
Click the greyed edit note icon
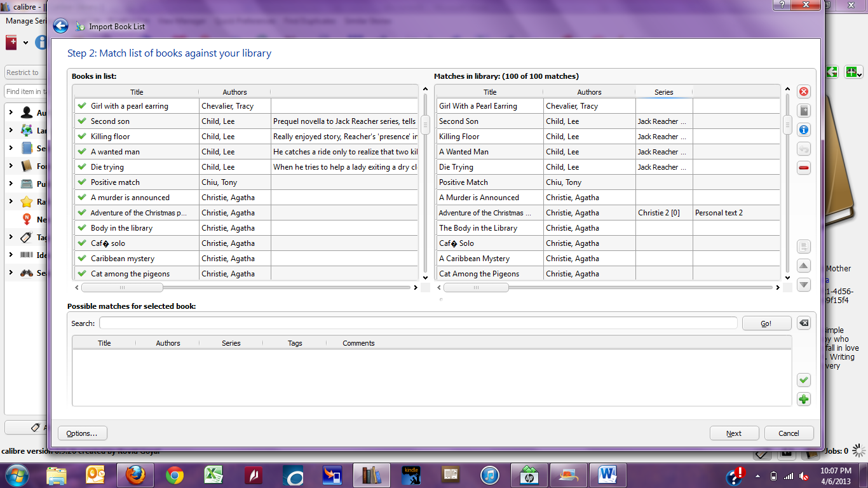tap(804, 247)
